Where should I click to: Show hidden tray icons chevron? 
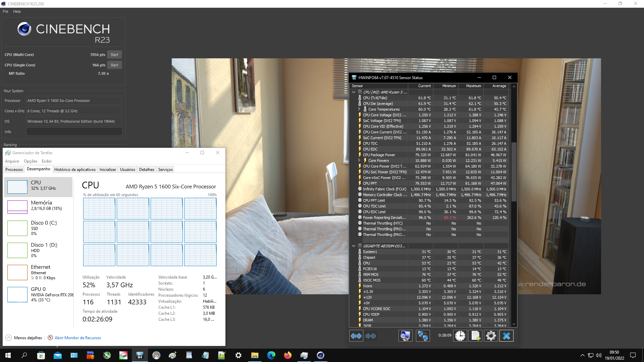(582, 355)
